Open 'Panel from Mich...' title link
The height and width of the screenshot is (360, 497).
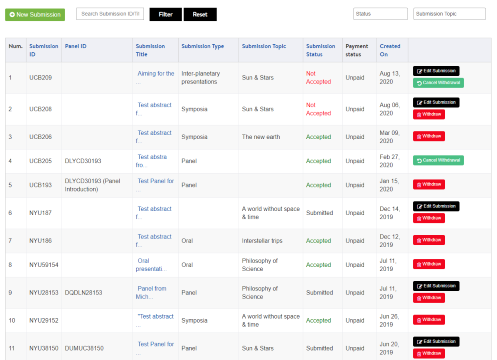151,292
